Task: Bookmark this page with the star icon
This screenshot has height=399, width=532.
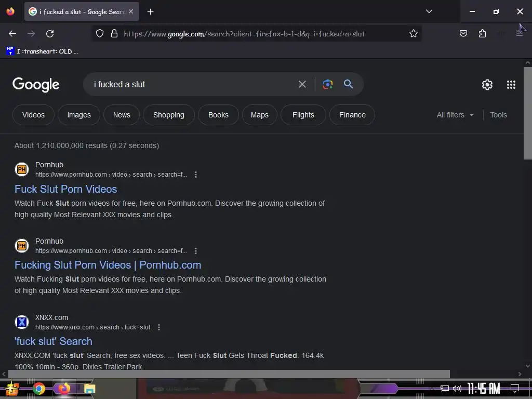Action: (413, 33)
